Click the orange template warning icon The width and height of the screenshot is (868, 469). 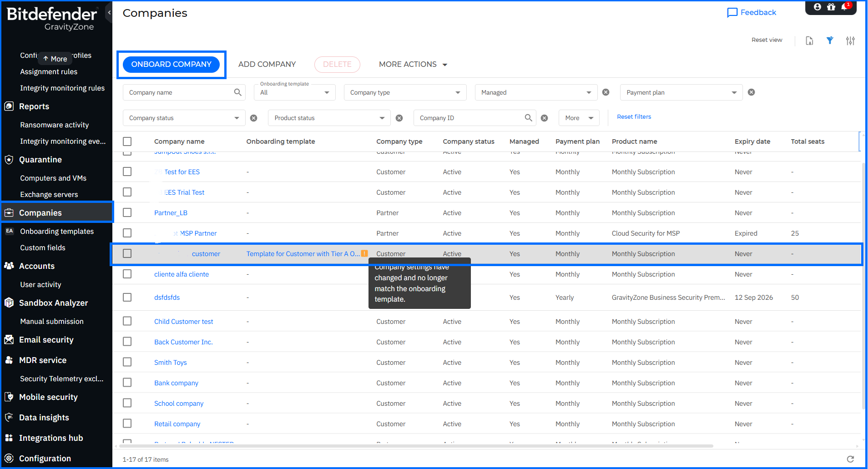pos(364,253)
